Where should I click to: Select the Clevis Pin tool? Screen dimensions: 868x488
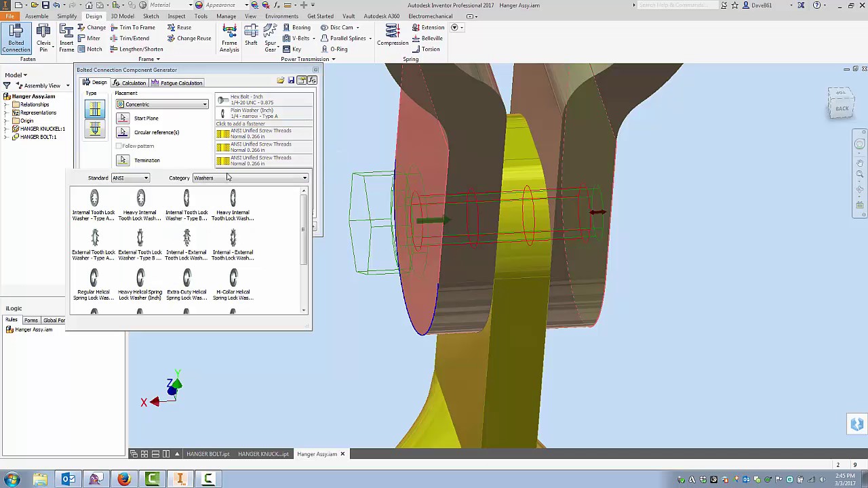click(x=43, y=38)
